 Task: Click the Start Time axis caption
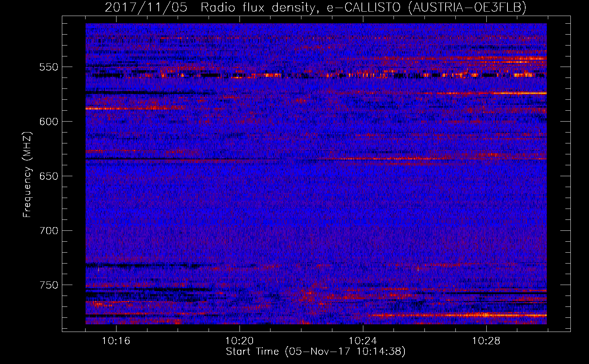316,352
